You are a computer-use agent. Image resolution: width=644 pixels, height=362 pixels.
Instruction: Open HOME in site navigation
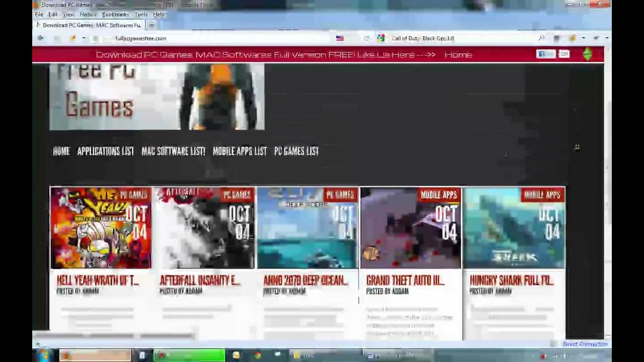point(61,151)
